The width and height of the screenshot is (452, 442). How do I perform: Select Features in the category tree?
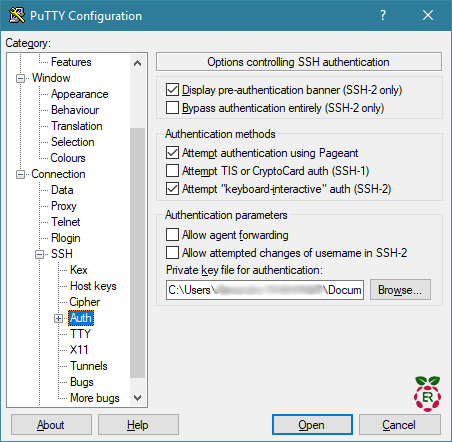(x=71, y=62)
